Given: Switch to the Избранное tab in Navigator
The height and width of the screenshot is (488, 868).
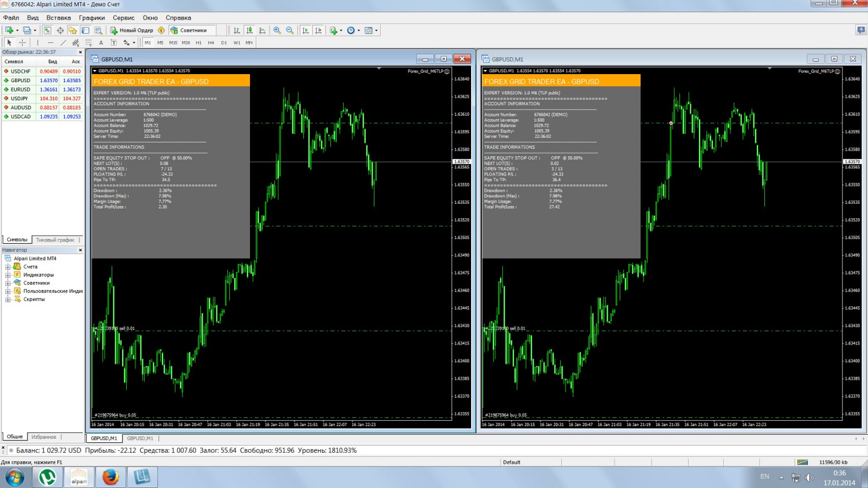Looking at the screenshot, I should point(44,437).
